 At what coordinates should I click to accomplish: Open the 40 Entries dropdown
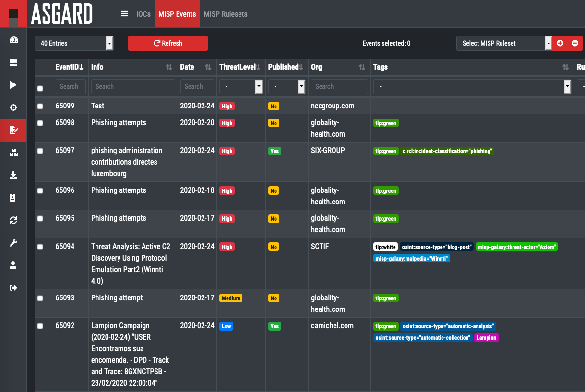point(73,43)
